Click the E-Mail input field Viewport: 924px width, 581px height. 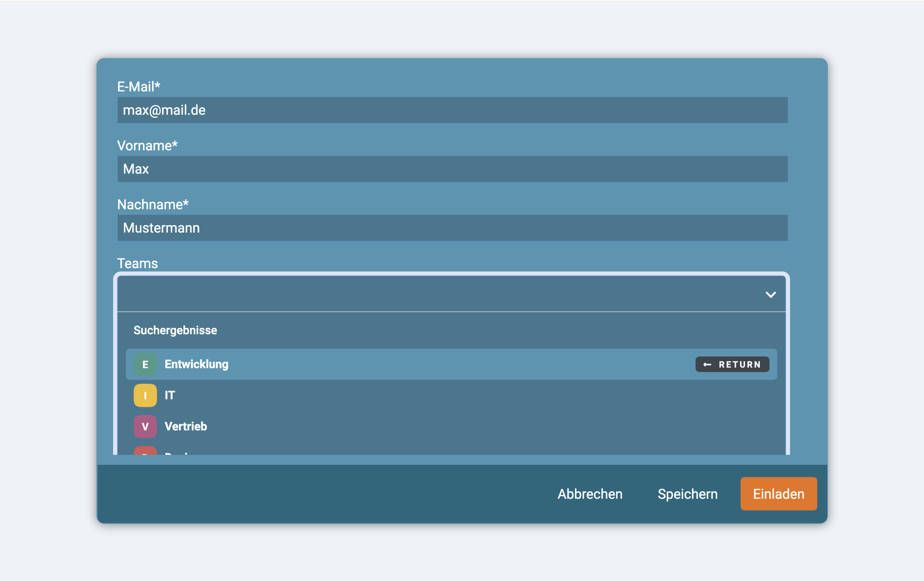click(452, 110)
